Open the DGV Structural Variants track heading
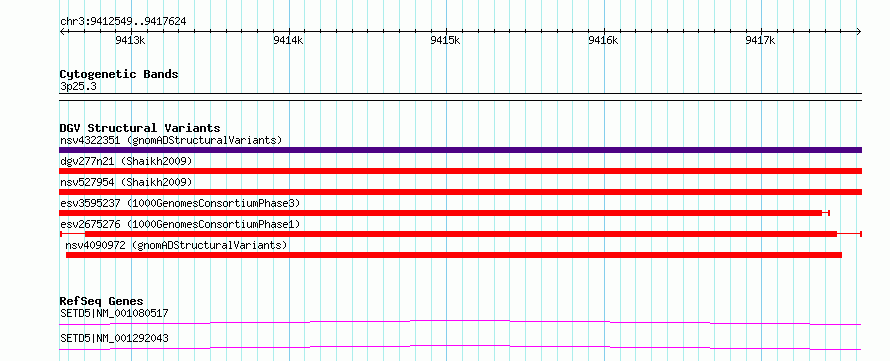 140,128
